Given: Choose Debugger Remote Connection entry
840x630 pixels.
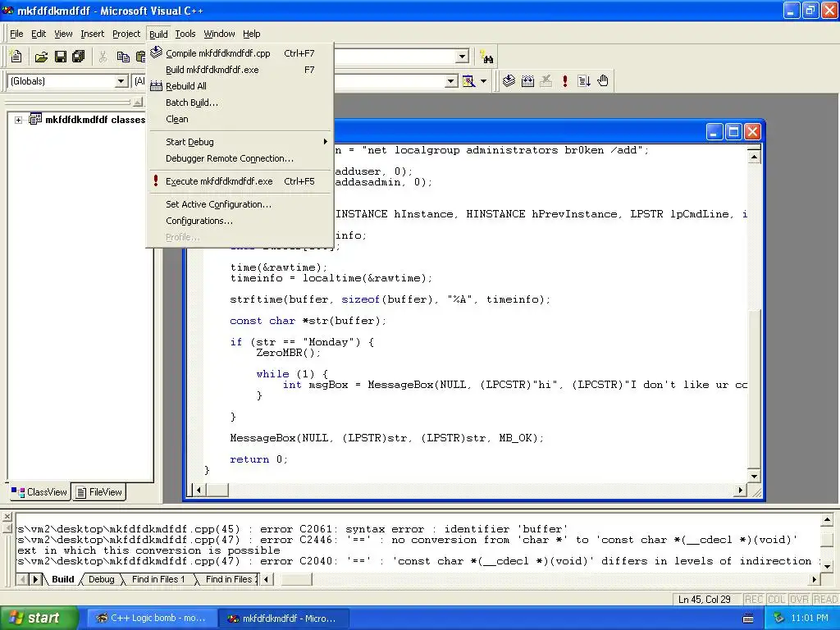Looking at the screenshot, I should point(239,158).
